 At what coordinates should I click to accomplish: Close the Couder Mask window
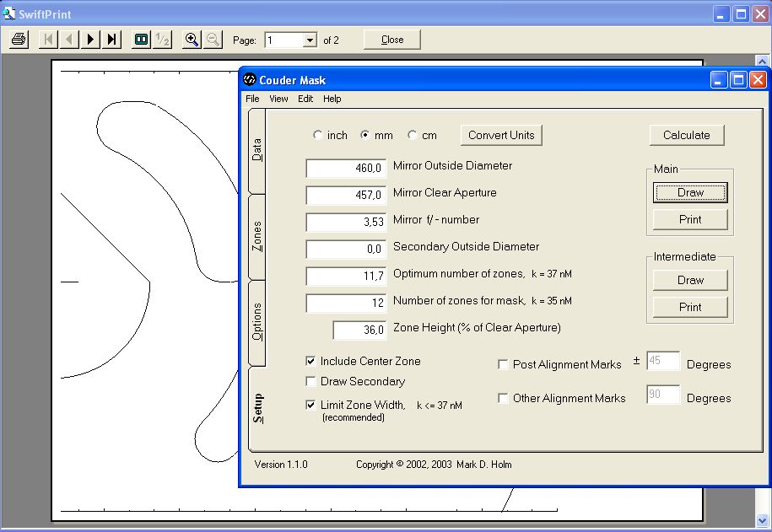[x=759, y=80]
